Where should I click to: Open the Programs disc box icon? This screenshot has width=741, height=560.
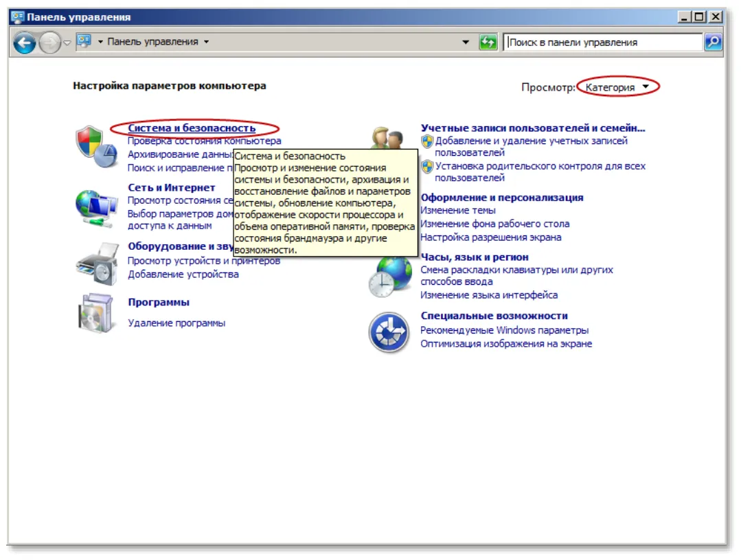click(96, 313)
